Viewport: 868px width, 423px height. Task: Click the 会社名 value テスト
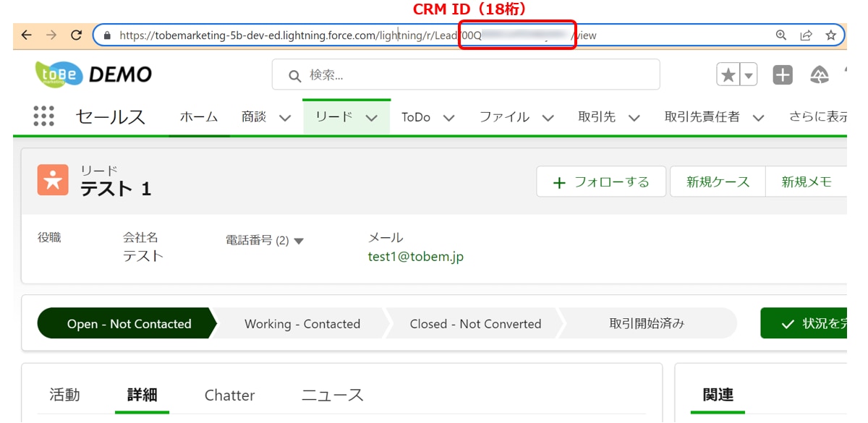[143, 256]
